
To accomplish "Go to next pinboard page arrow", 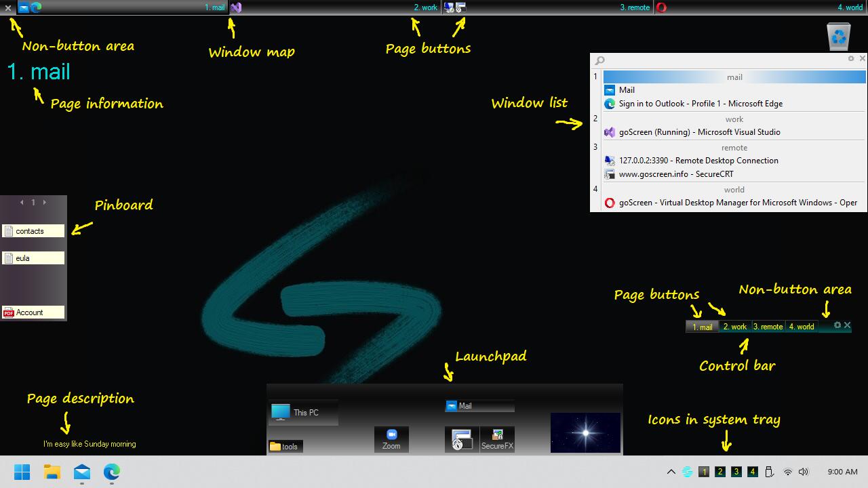I will [x=45, y=202].
